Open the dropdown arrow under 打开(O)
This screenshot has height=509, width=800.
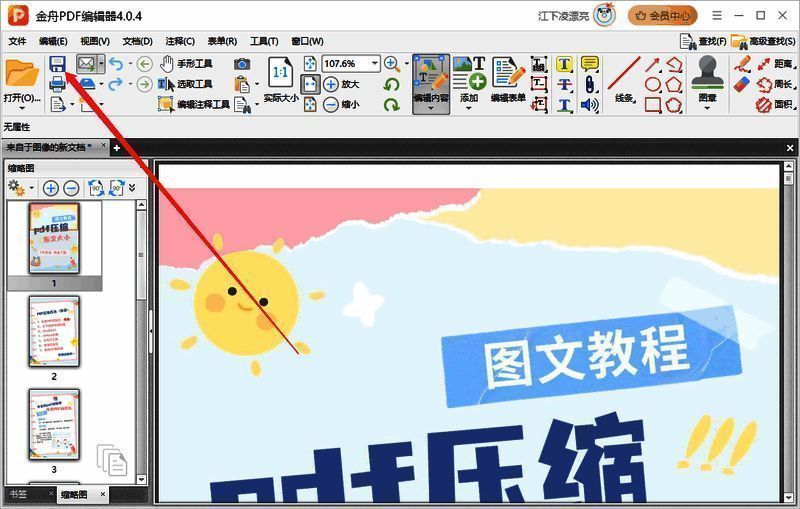coord(22,109)
